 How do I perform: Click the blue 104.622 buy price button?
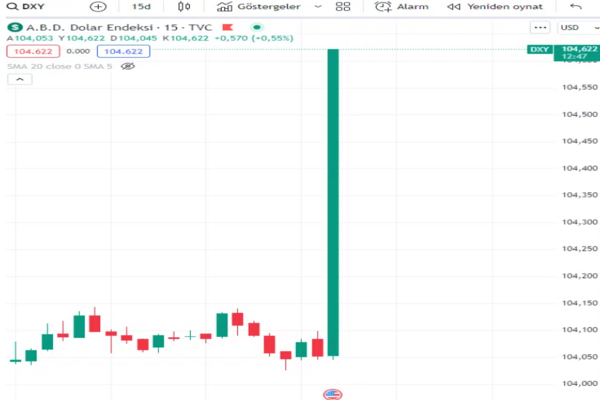[x=123, y=51]
